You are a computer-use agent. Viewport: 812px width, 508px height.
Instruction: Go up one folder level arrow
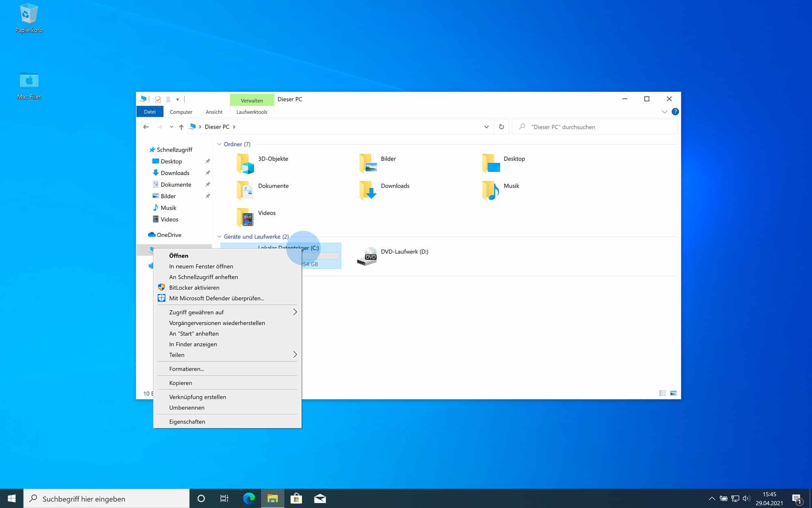tap(181, 127)
